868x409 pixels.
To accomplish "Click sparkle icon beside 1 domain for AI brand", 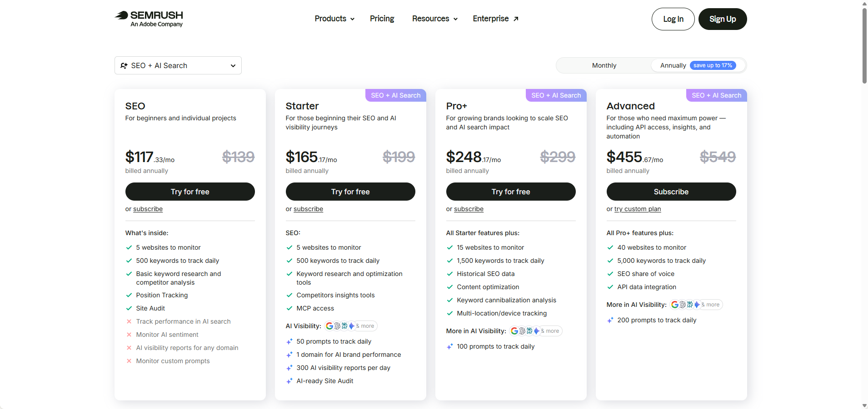I will point(289,355).
